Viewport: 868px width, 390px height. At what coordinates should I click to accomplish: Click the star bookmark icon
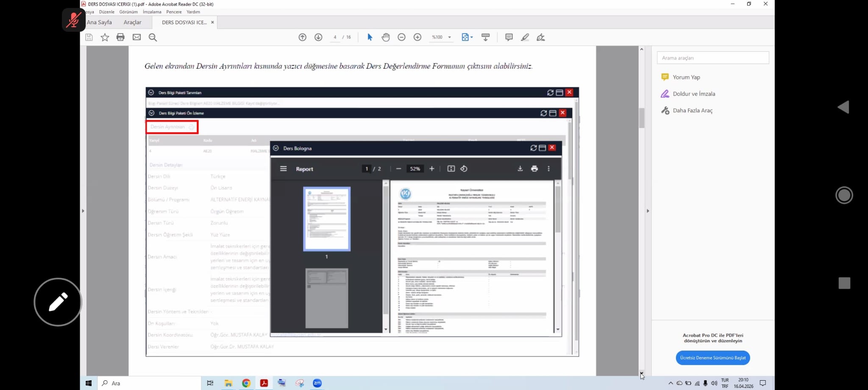point(105,37)
